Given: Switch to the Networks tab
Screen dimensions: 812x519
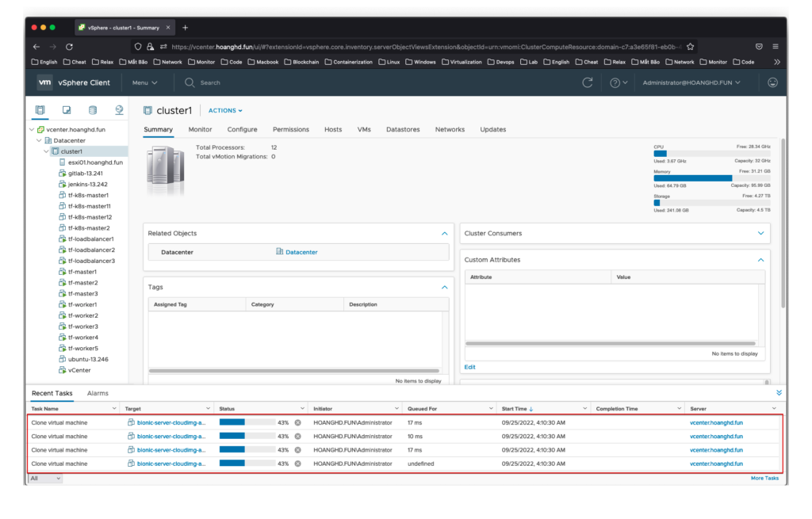Looking at the screenshot, I should [x=450, y=129].
